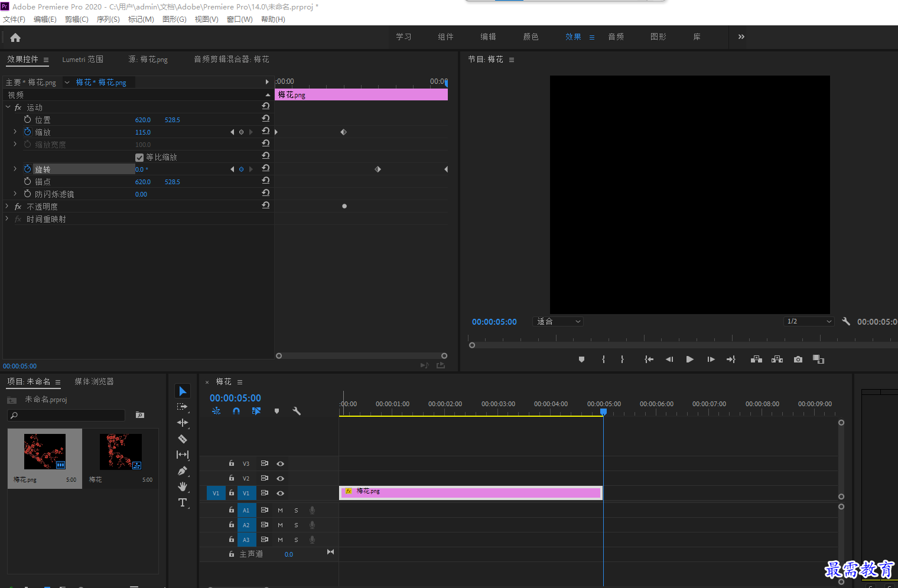Switch to 媒体浏览器 tab
Image resolution: width=898 pixels, height=588 pixels.
(x=94, y=381)
